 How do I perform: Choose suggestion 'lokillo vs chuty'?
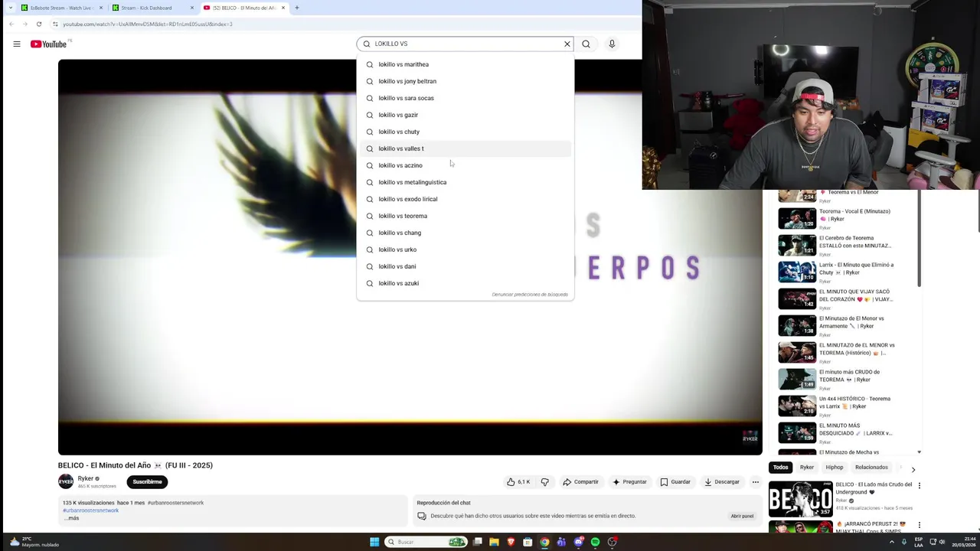[x=465, y=132]
